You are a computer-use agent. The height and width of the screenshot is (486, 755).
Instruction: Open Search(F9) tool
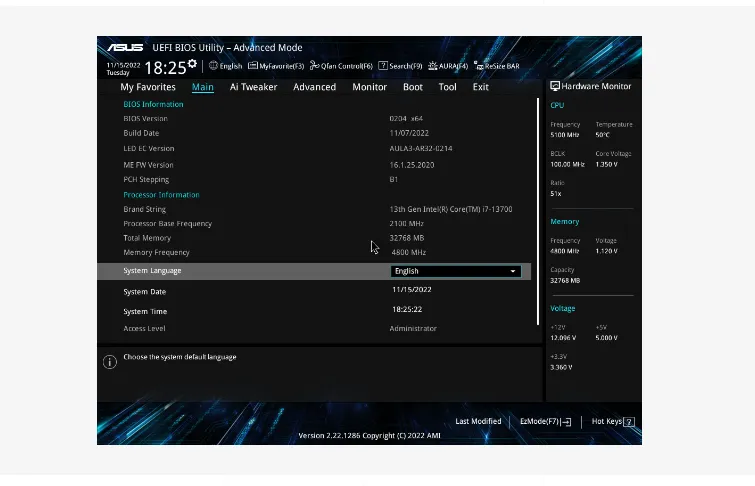click(400, 66)
